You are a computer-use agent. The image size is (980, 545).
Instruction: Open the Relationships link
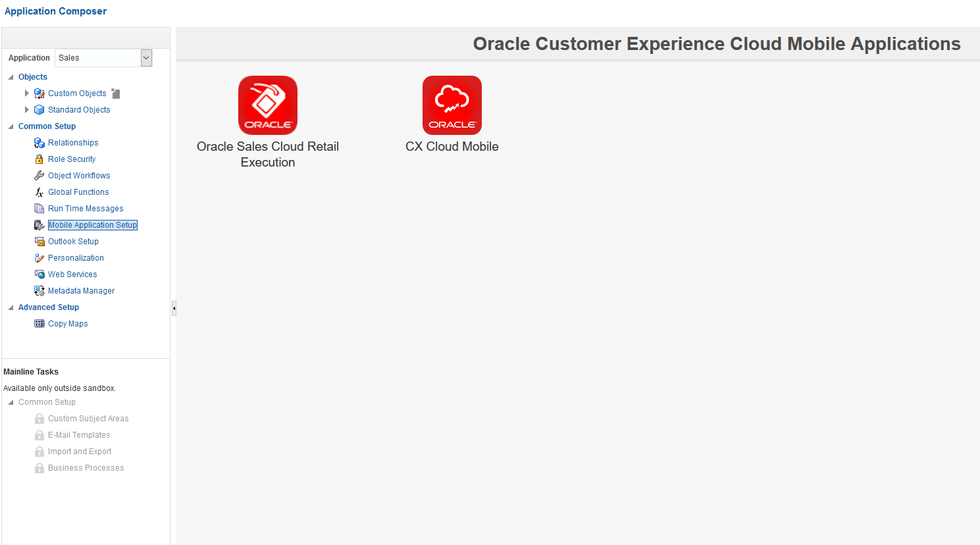coord(73,143)
